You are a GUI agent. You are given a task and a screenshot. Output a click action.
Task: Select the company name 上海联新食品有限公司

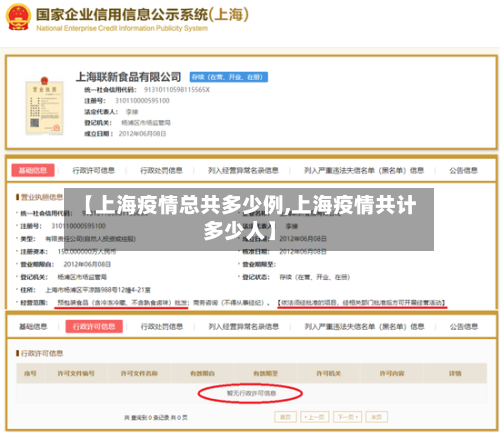[x=128, y=77]
